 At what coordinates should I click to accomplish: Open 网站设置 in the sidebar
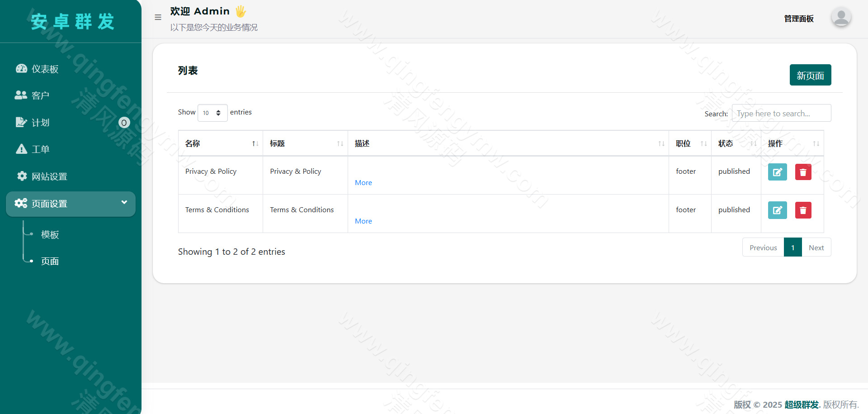pos(71,176)
